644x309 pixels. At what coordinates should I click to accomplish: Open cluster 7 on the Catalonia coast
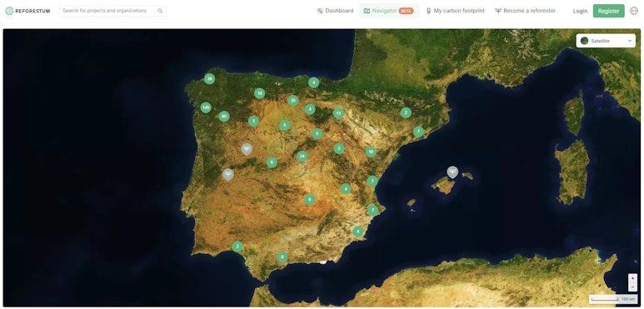coord(418,132)
